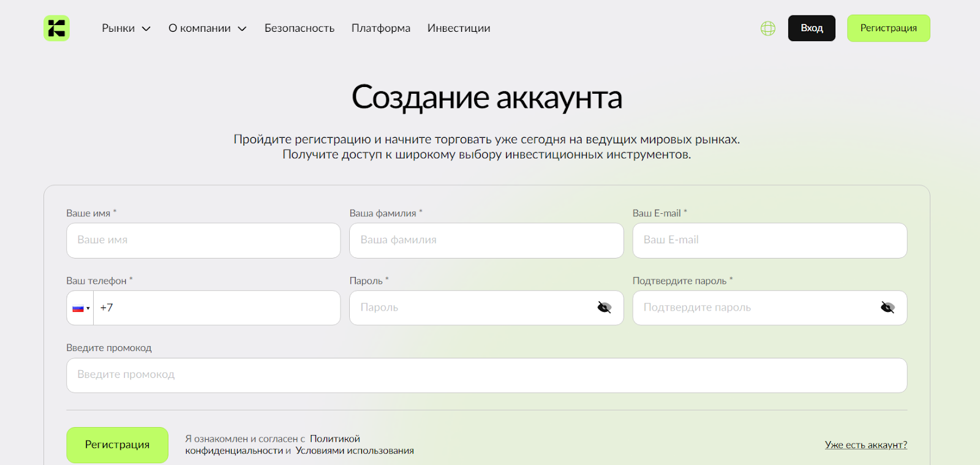Image resolution: width=980 pixels, height=465 pixels.
Task: Open the country flag code dropdown
Action: pyautogui.click(x=80, y=308)
